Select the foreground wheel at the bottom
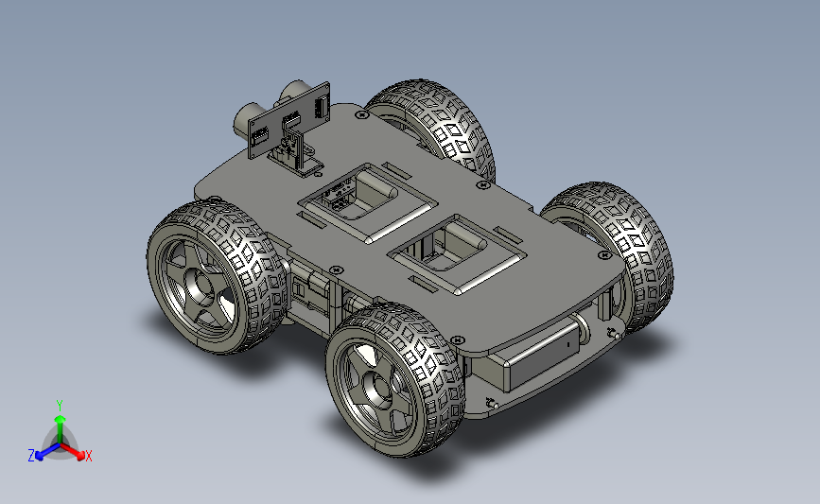The image size is (820, 504). coord(394,381)
